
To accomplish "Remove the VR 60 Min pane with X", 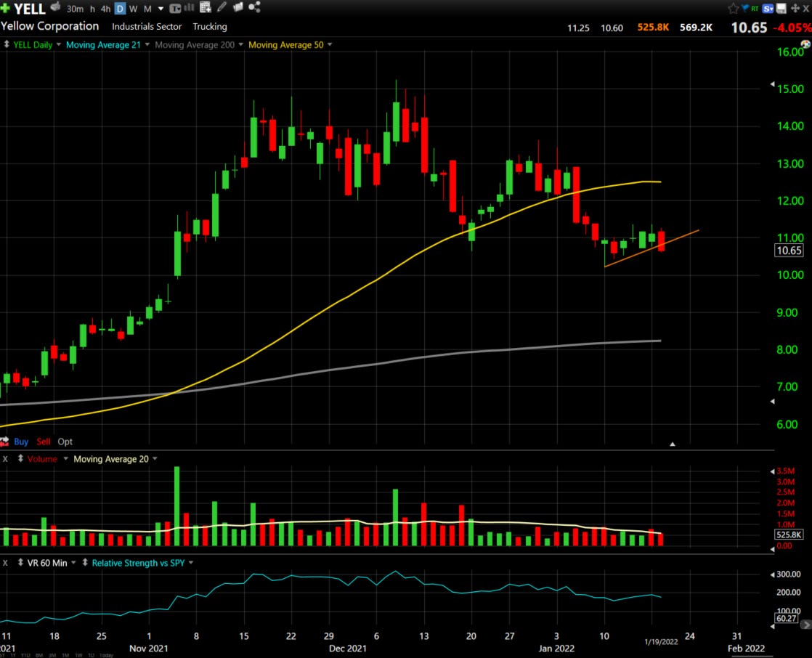I will pyautogui.click(x=5, y=563).
